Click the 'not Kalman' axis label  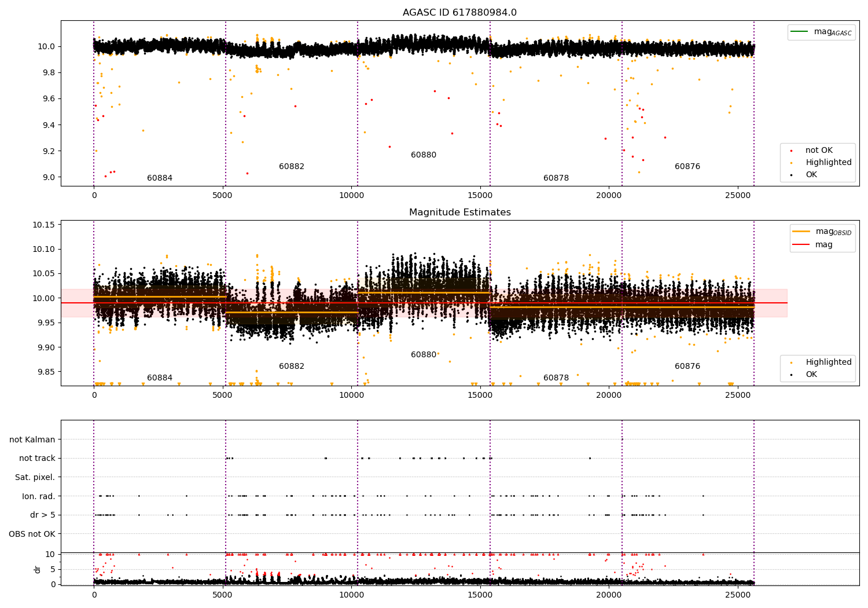tap(32, 440)
